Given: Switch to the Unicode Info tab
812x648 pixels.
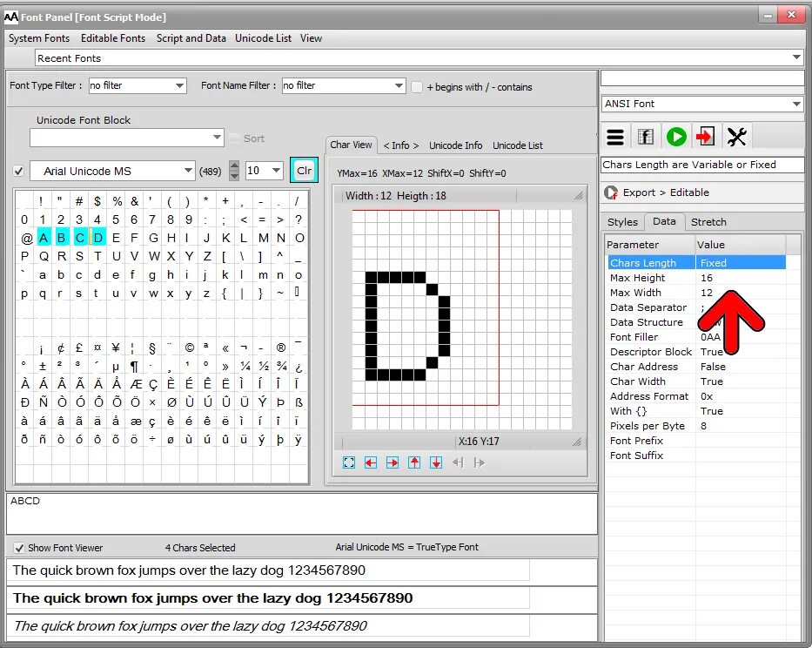Looking at the screenshot, I should [x=456, y=145].
